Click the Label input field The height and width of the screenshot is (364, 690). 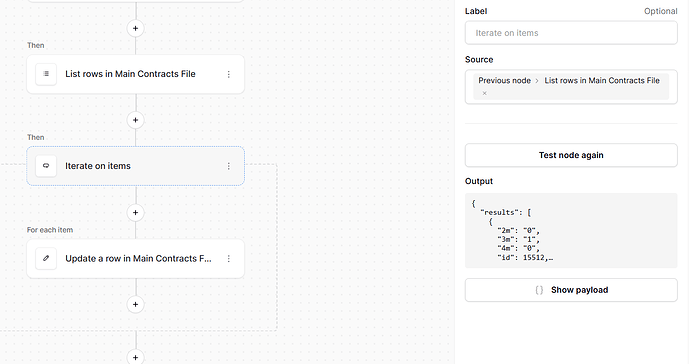tap(571, 33)
